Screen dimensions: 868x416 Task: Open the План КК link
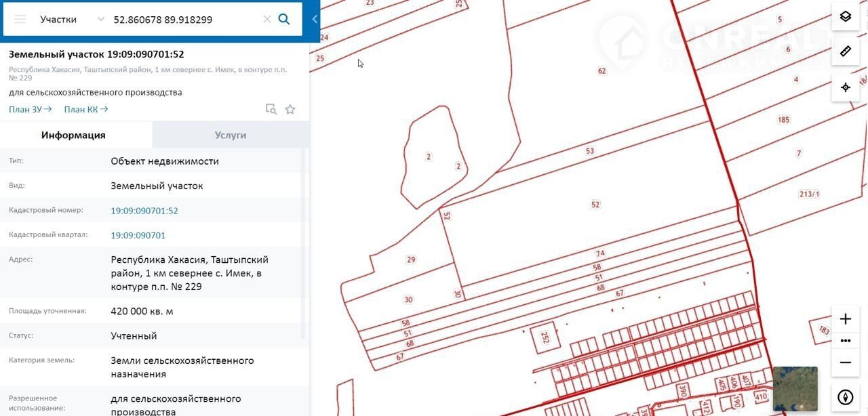[x=85, y=109]
